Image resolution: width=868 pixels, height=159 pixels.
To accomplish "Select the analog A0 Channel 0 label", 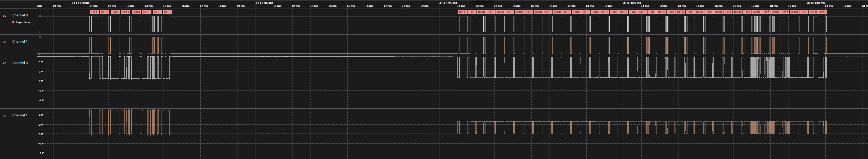I will coord(20,63).
